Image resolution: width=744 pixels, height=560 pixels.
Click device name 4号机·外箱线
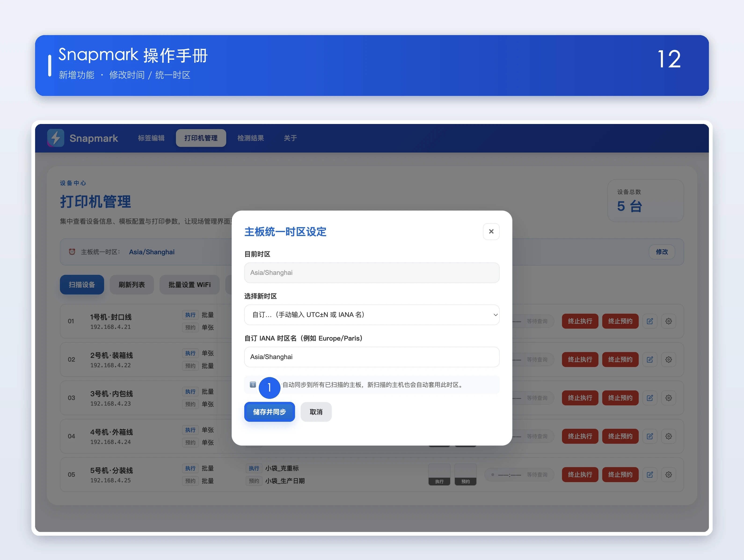click(111, 432)
